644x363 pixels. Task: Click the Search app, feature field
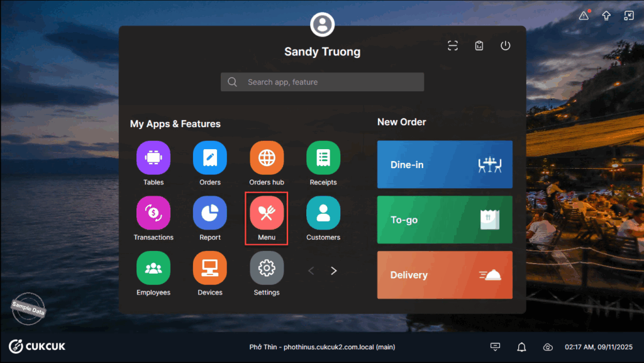[323, 82]
